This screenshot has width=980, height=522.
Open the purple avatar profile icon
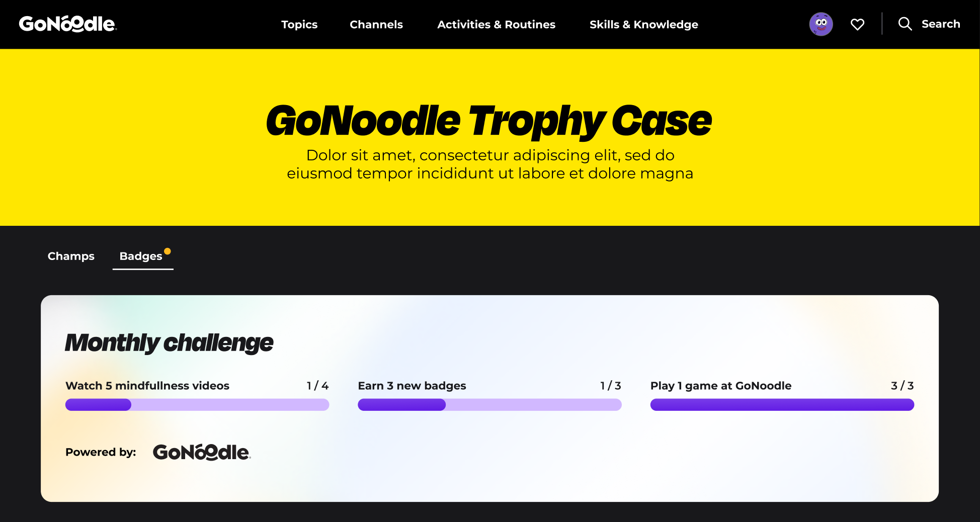point(821,24)
